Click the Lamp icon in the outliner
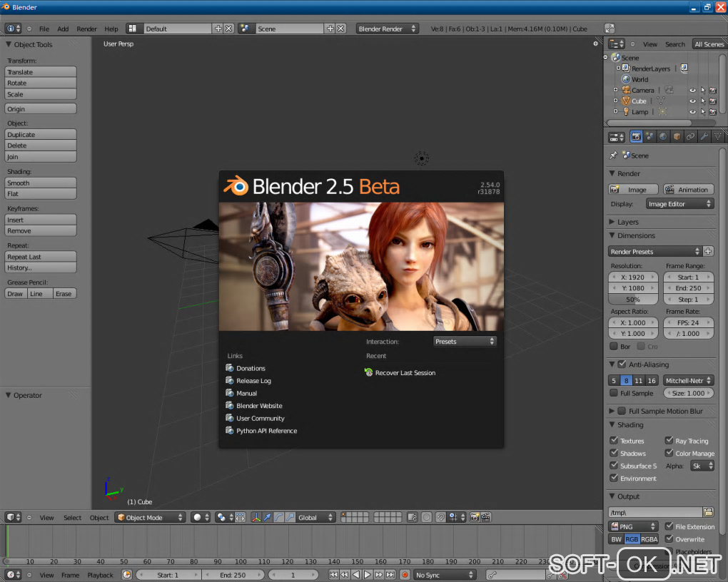 coord(625,112)
